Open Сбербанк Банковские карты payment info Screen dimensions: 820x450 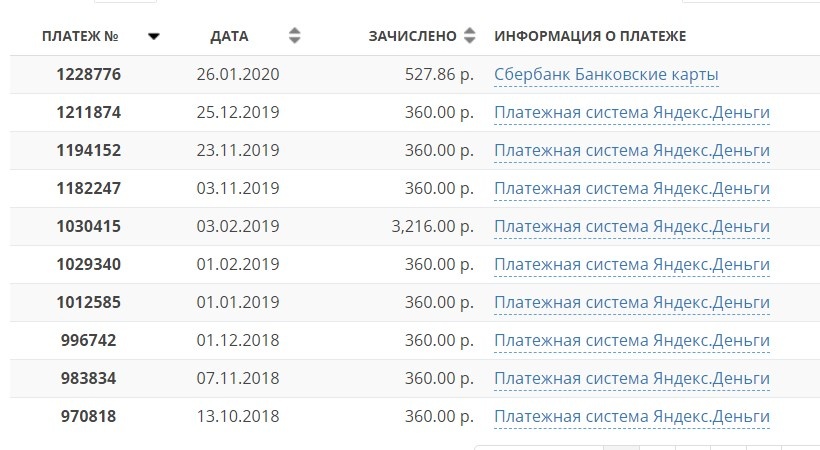(x=606, y=75)
